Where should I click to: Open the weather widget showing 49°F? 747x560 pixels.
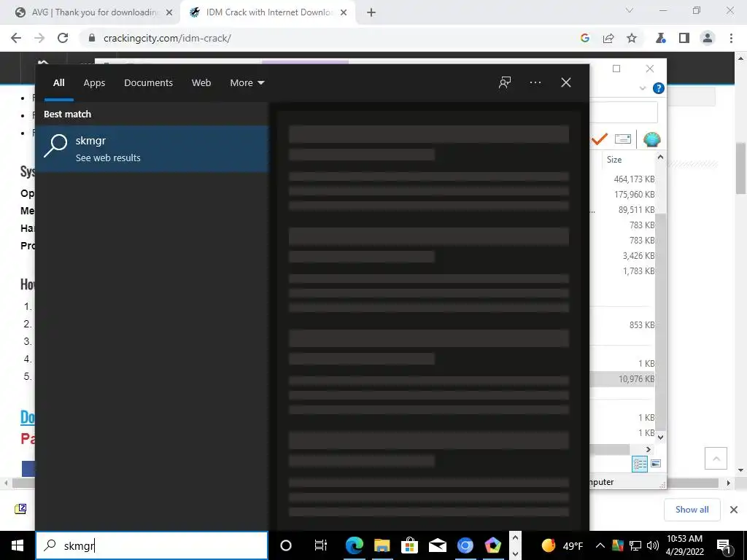(x=562, y=545)
